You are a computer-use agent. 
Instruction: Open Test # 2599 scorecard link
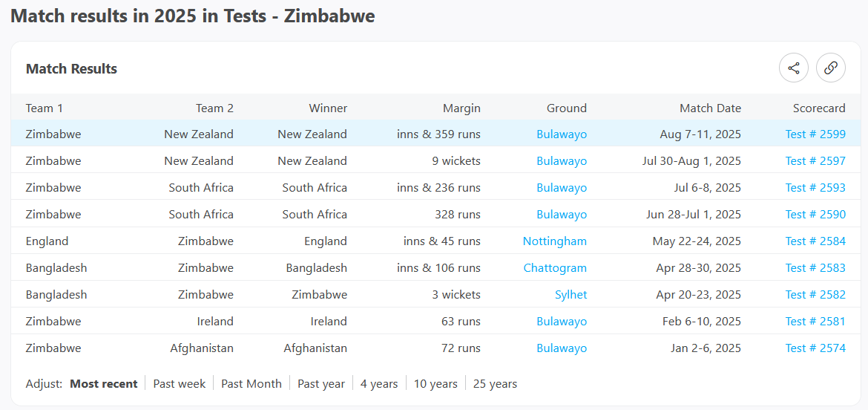tap(815, 134)
